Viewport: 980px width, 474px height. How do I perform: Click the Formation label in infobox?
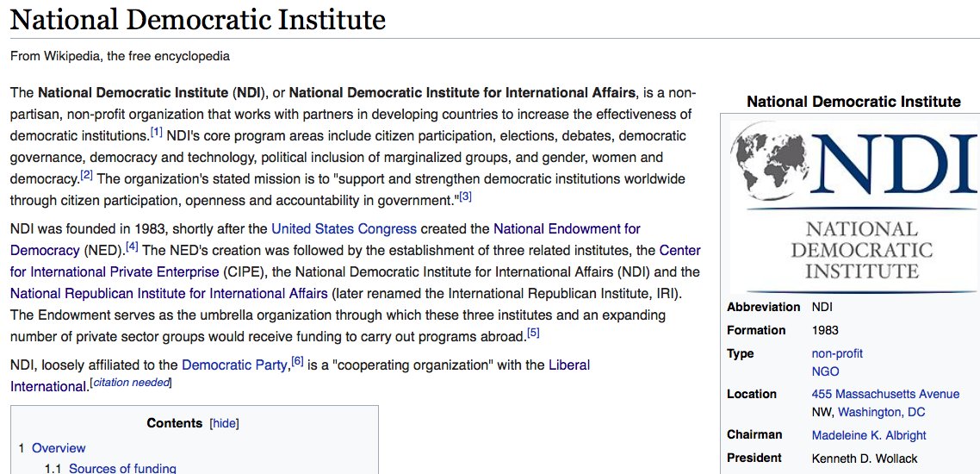(x=756, y=330)
